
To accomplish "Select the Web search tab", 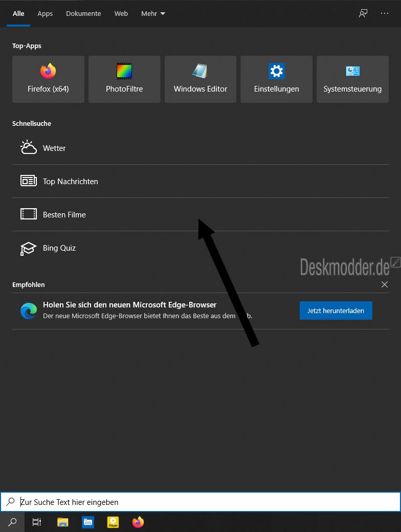I will pos(121,14).
